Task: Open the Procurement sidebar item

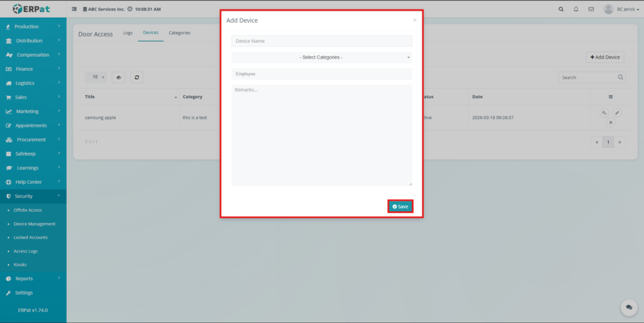Action: click(33, 140)
